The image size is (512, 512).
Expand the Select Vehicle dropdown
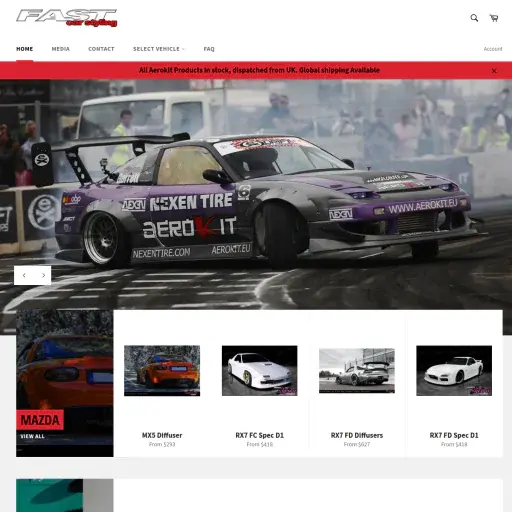pos(159,49)
